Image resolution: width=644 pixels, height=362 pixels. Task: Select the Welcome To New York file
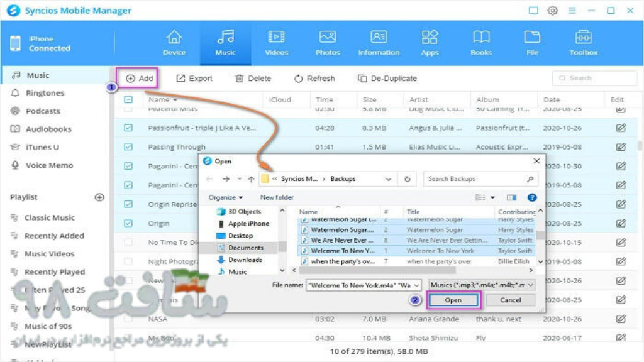tap(416, 251)
